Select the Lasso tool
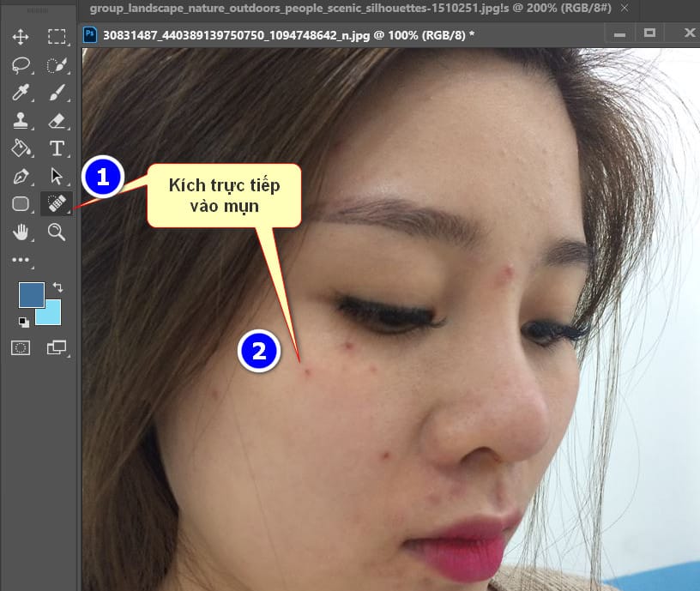The image size is (700, 591). pyautogui.click(x=21, y=64)
